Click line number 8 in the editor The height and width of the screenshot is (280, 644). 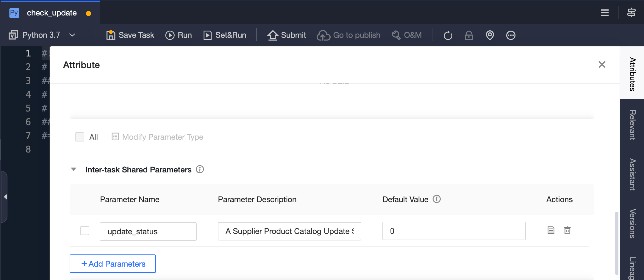click(28, 149)
